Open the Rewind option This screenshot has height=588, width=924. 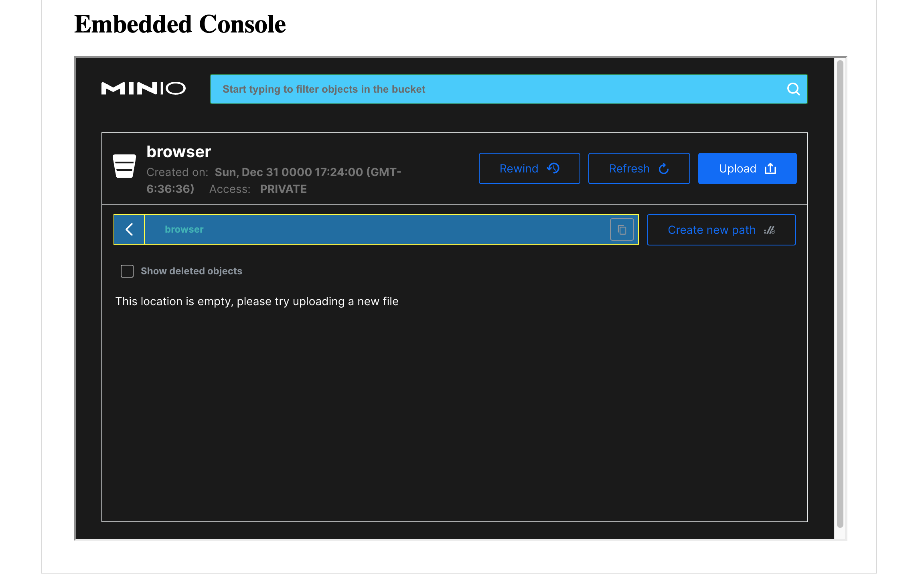(529, 168)
